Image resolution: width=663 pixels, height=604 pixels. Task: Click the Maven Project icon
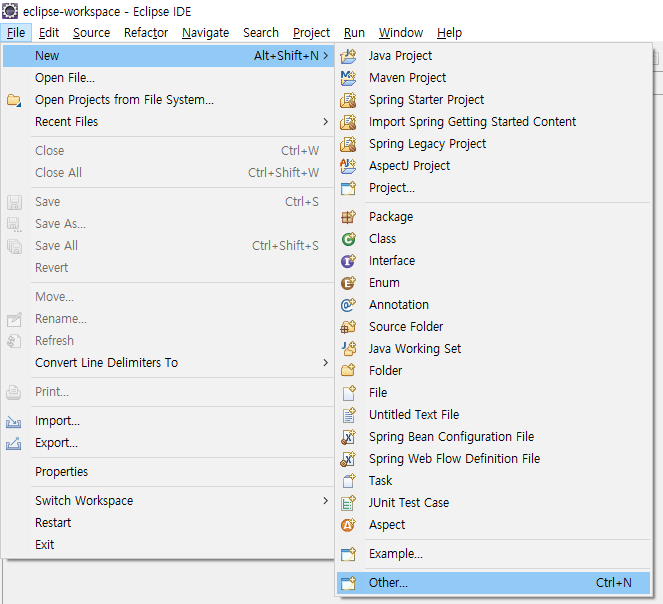pos(348,78)
